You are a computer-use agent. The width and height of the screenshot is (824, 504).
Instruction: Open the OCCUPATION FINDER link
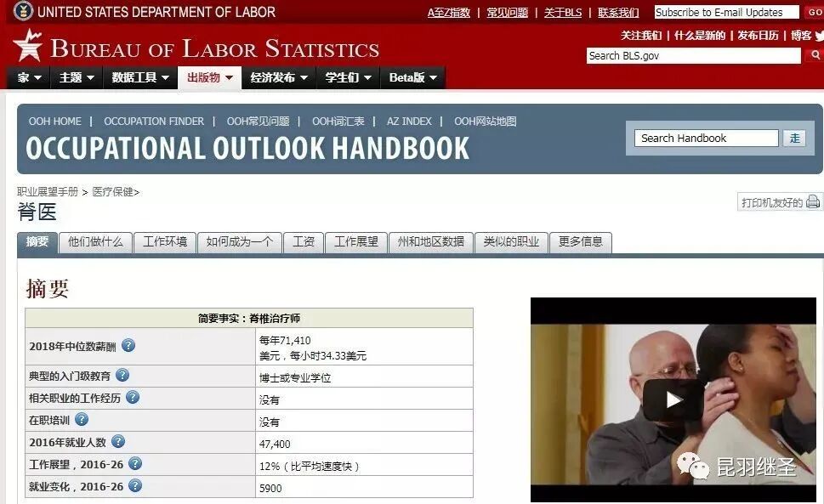pyautogui.click(x=153, y=122)
